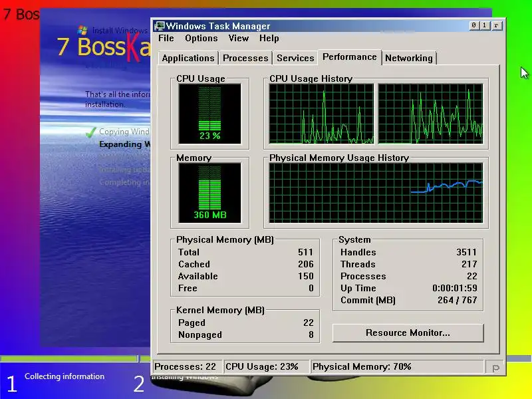The width and height of the screenshot is (532, 399).
Task: Click the Expanding Windows step in the installer
Action: coord(124,144)
